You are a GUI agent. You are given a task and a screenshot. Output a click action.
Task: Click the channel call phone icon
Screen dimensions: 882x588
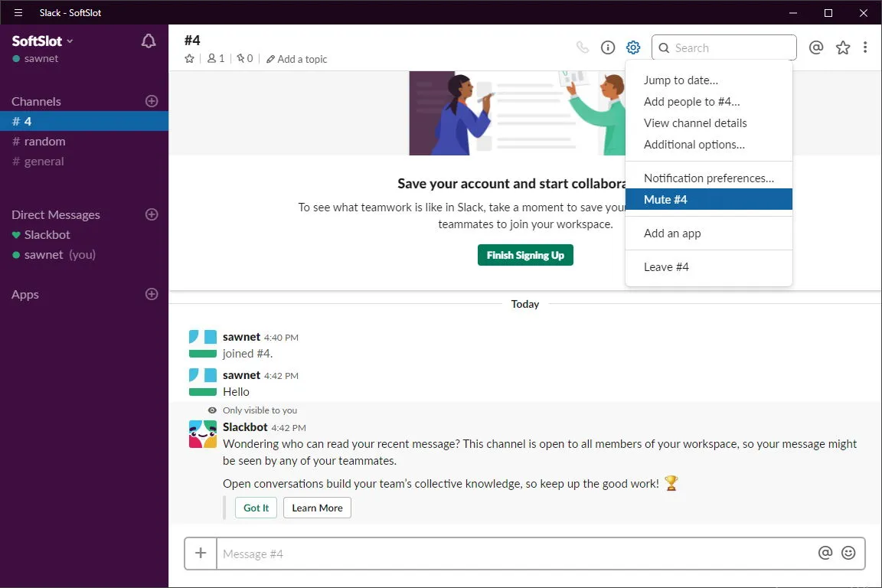583,47
